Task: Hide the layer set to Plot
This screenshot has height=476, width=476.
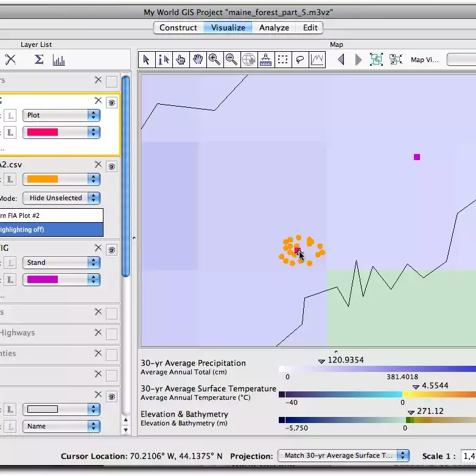Action: coord(112,103)
